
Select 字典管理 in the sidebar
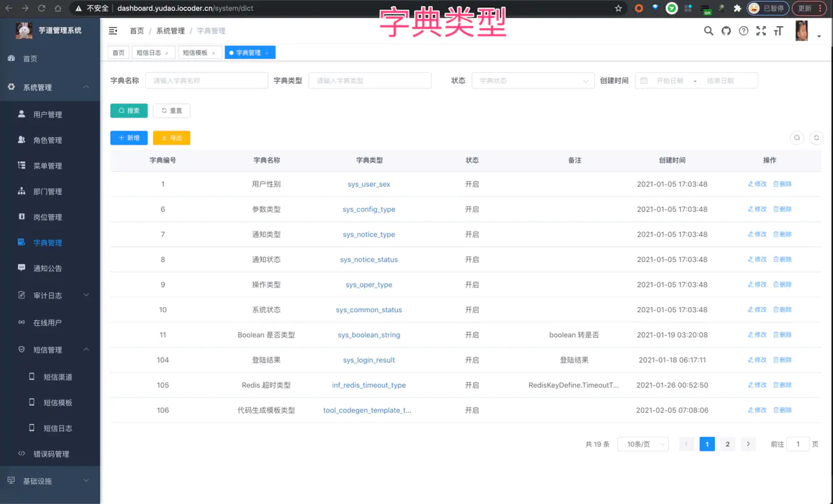pyautogui.click(x=50, y=243)
